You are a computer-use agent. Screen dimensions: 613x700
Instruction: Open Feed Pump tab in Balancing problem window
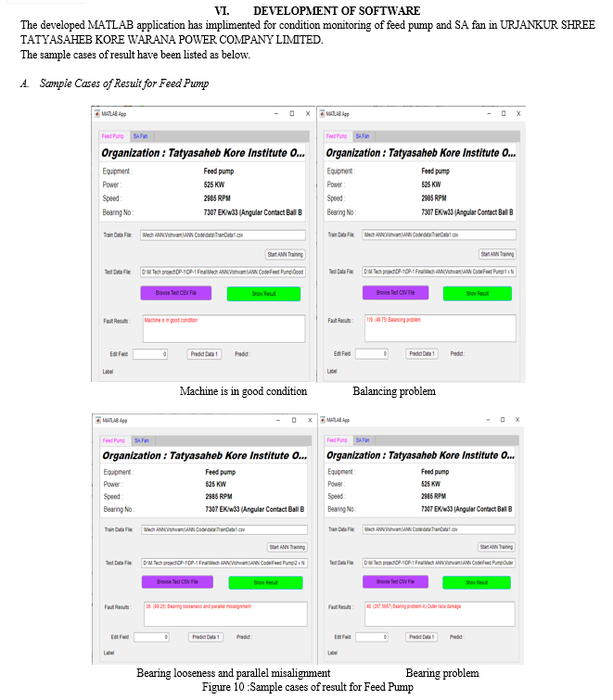point(337,136)
